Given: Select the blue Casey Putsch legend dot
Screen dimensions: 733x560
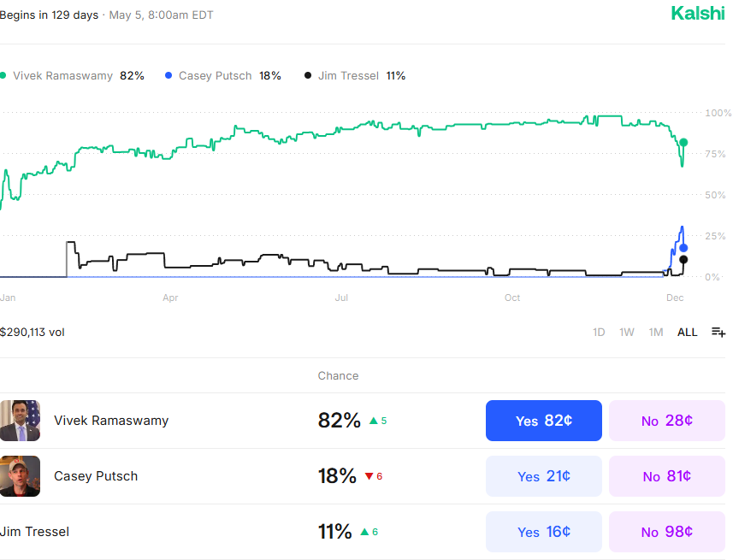Looking at the screenshot, I should coord(168,75).
